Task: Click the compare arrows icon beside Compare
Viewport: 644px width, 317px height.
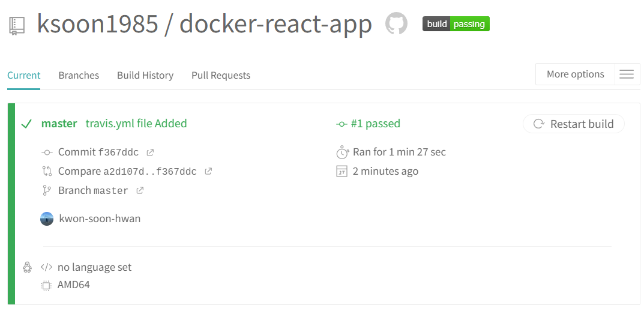Action: [x=47, y=171]
